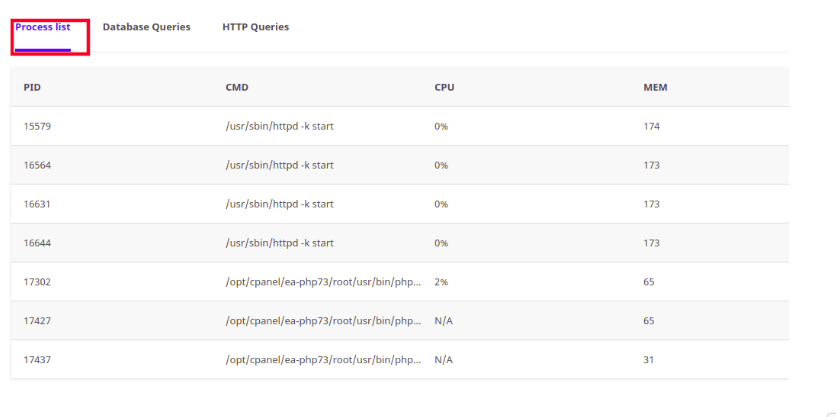Switch to the Process list tab
Screen dimensions: 836x417
tap(43, 27)
